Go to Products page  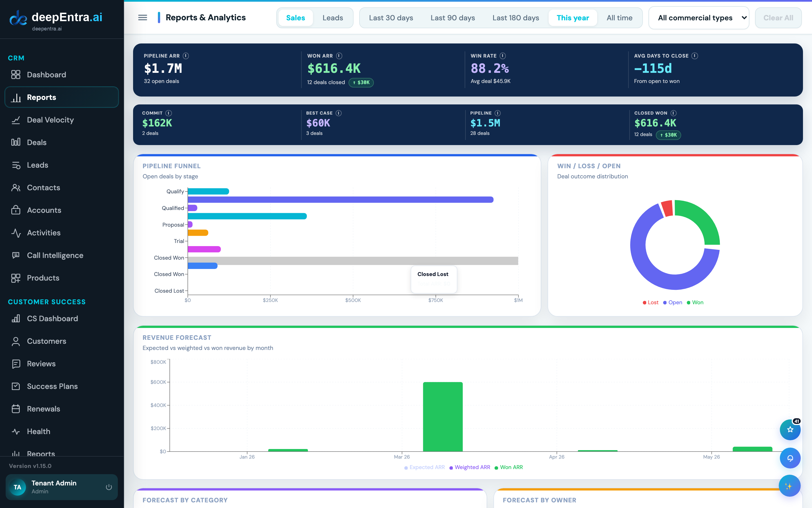pos(62,278)
